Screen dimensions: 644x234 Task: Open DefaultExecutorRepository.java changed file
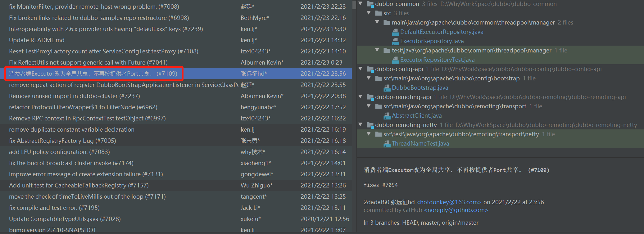(442, 32)
